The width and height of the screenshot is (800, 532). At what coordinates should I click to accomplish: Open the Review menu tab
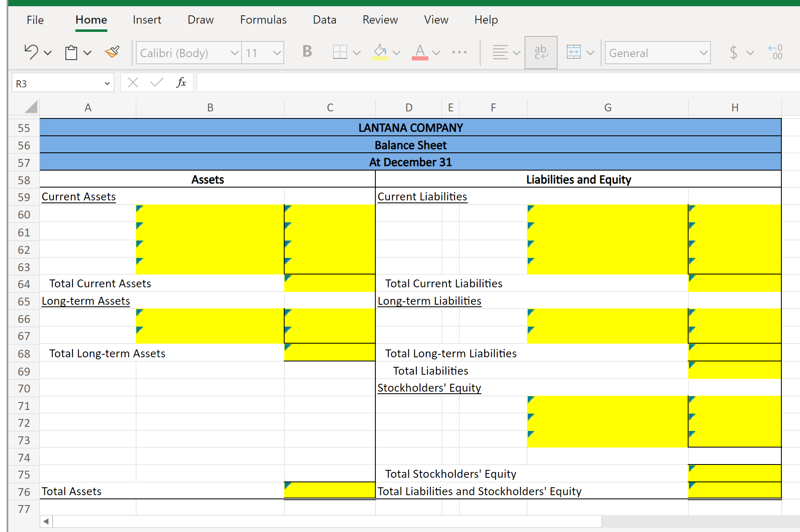[x=380, y=19]
